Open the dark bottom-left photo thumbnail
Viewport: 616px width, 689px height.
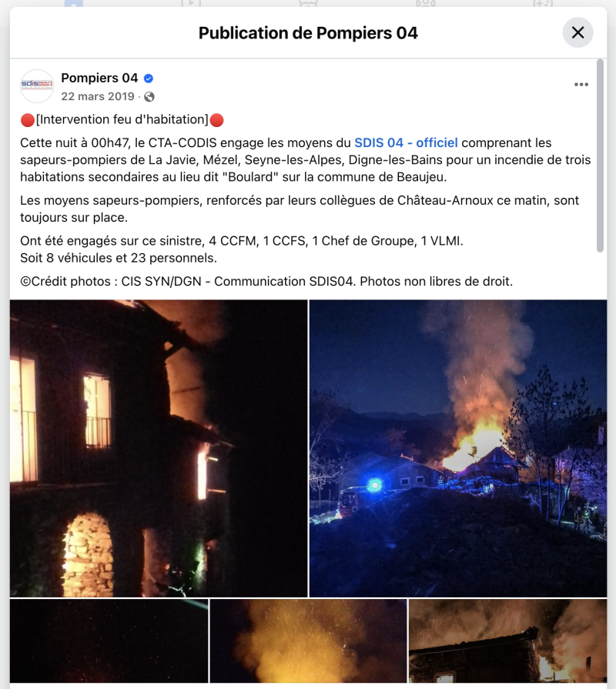tap(109, 641)
